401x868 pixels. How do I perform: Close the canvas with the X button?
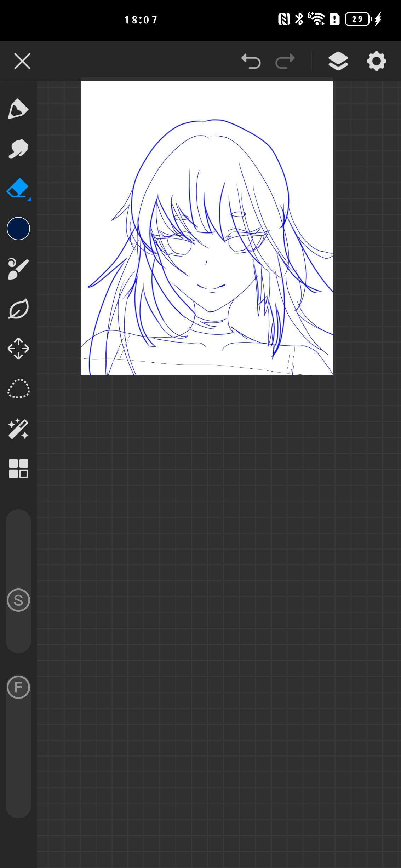tap(22, 61)
